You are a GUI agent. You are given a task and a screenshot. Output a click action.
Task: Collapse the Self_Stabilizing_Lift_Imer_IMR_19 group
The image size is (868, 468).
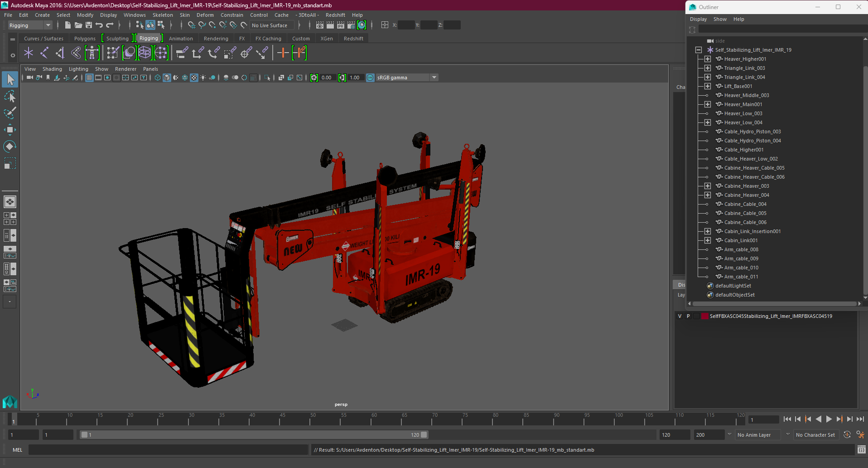[x=699, y=50]
